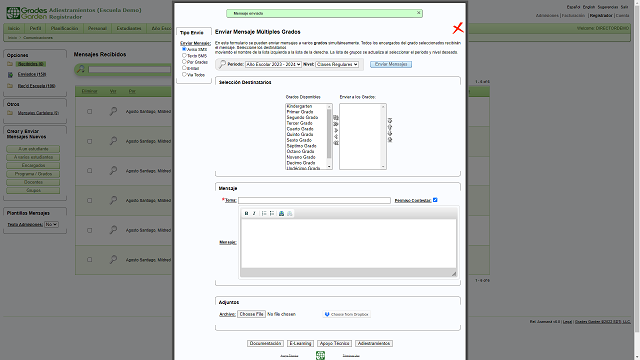
Task: Select 'Kindergarten' in Grados Disponibles
Action: pyautogui.click(x=299, y=106)
